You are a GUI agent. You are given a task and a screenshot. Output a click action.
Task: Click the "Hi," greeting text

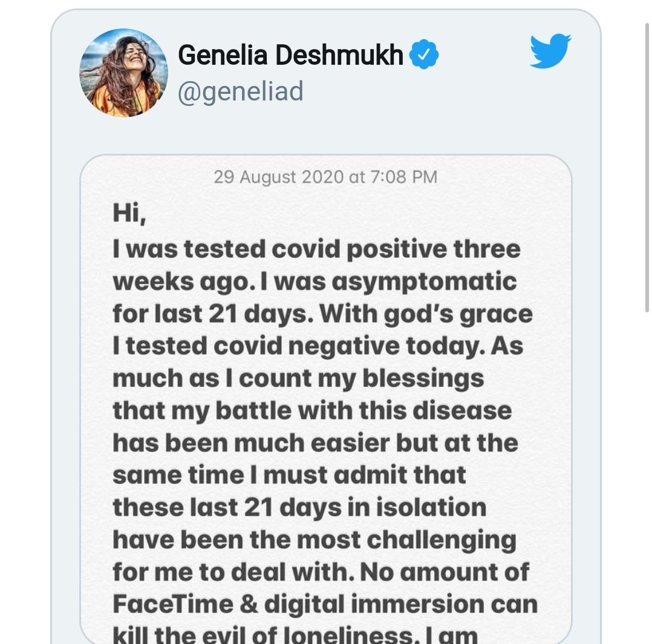[129, 214]
